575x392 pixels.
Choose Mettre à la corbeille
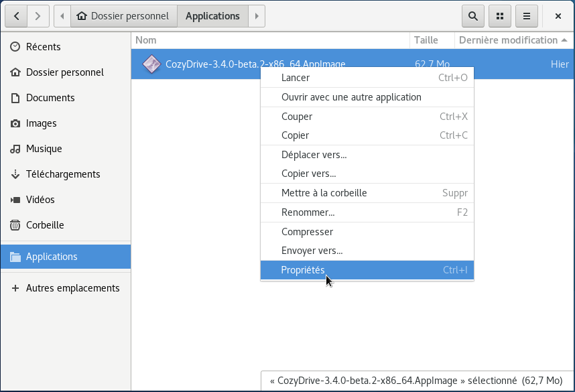pyautogui.click(x=367, y=193)
